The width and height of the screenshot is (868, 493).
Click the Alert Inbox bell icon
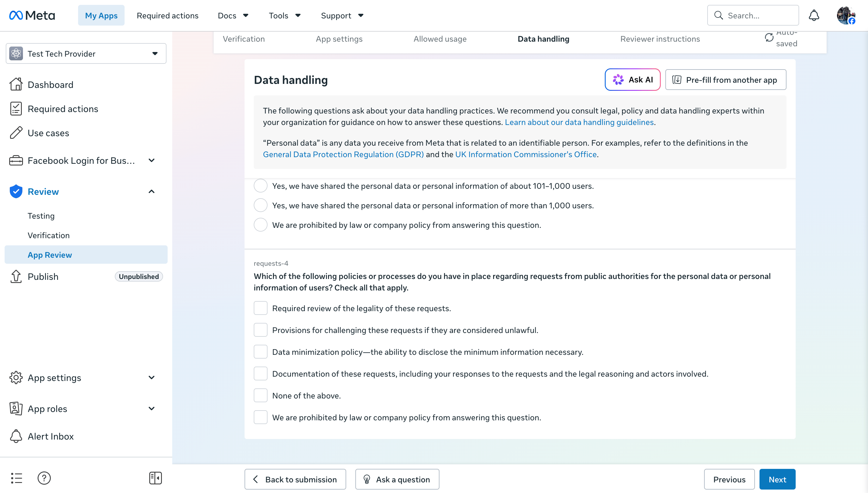pyautogui.click(x=16, y=436)
